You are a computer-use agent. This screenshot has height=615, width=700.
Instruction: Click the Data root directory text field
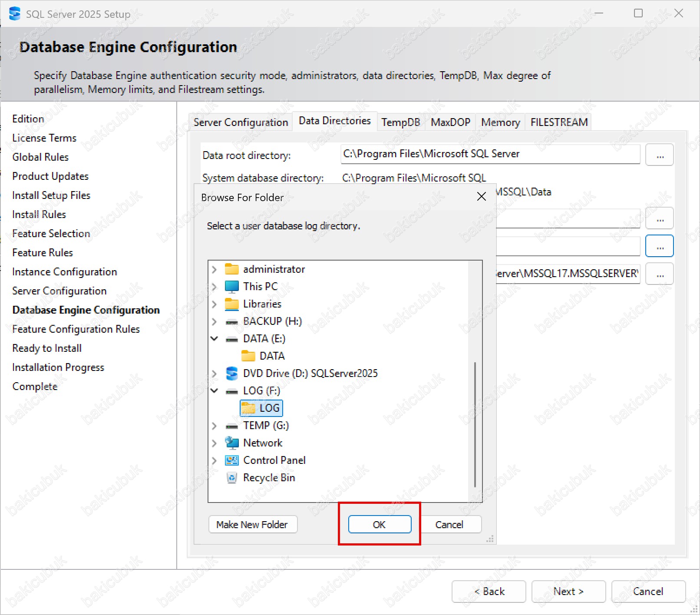coord(490,154)
